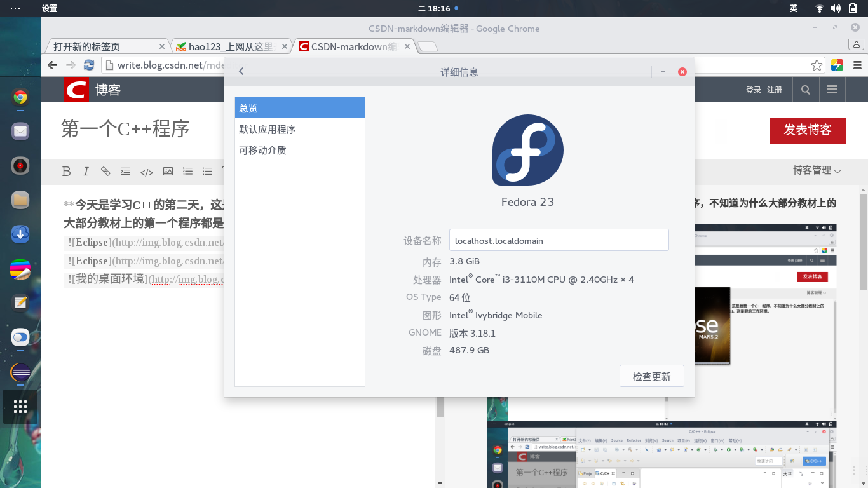The width and height of the screenshot is (868, 488).
Task: Show all applications grid
Action: [x=20, y=407]
